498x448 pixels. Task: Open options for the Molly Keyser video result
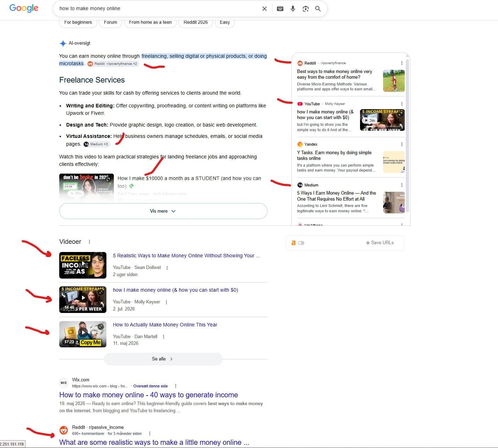(x=166, y=302)
